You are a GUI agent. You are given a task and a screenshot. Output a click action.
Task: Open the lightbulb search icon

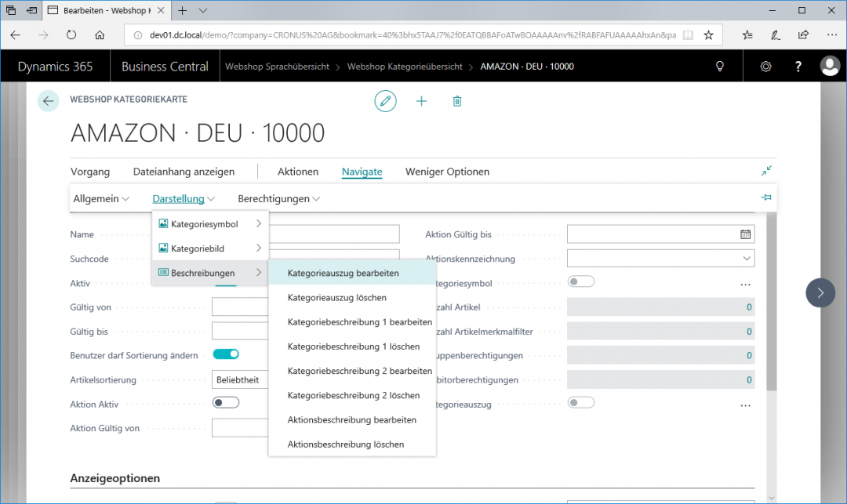719,67
